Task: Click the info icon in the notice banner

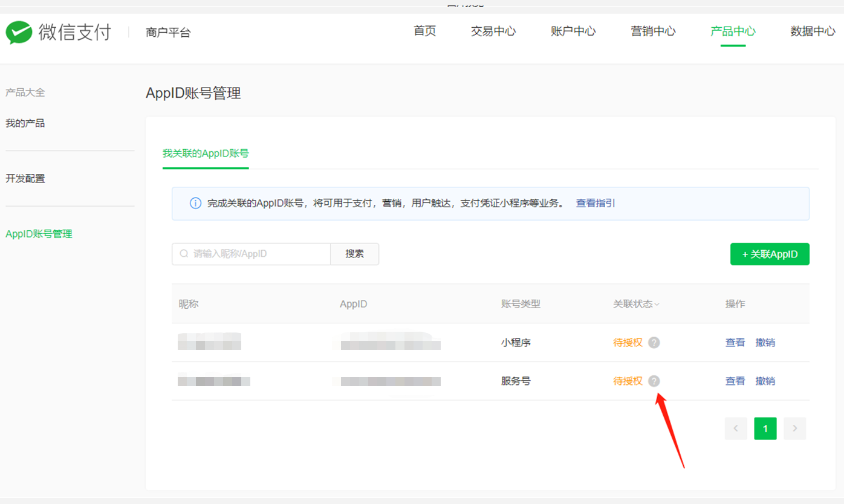Action: point(195,204)
